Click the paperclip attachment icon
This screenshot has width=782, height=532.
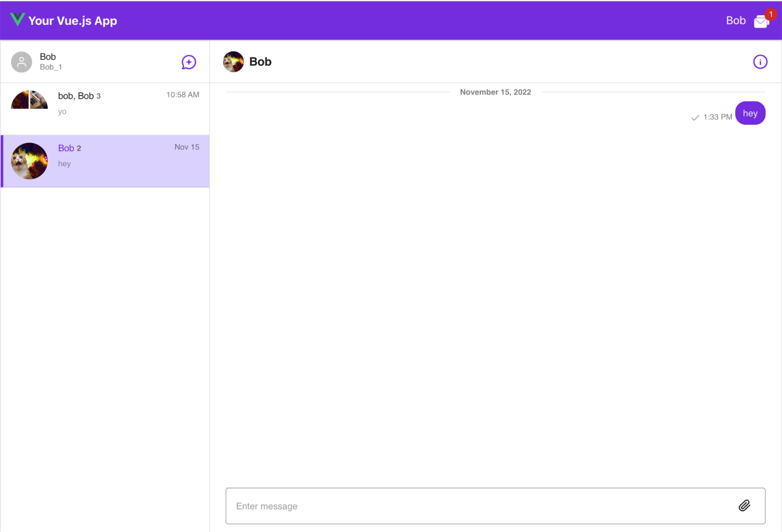[744, 505]
